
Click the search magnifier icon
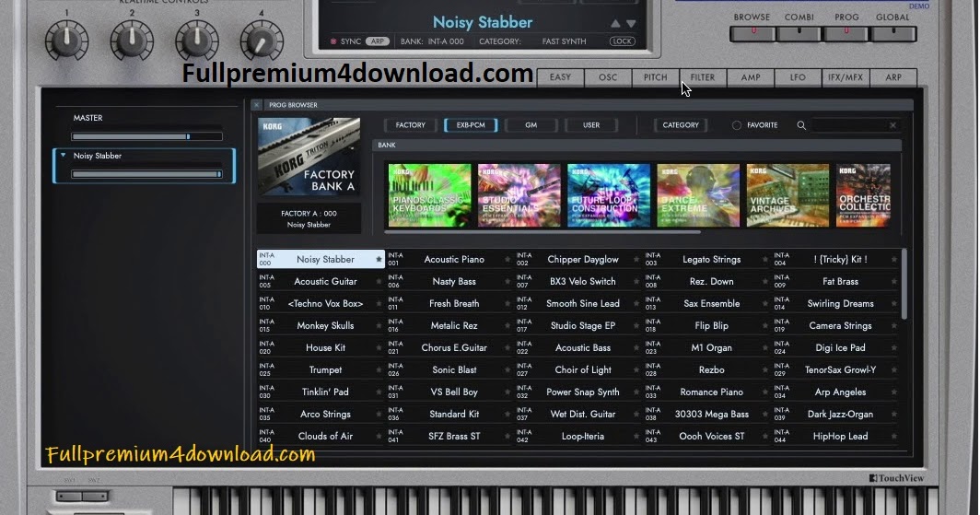[801, 125]
